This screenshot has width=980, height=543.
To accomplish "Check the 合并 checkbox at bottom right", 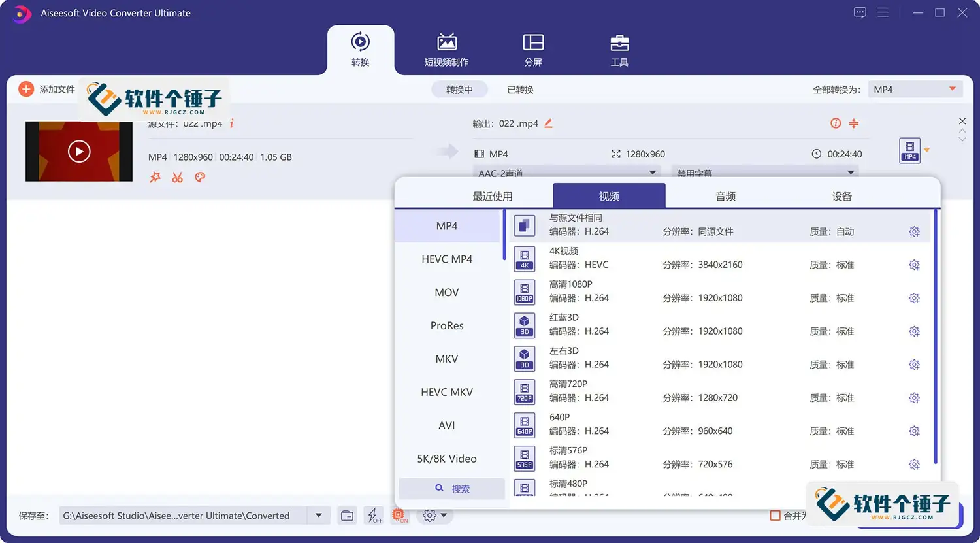I will [775, 515].
